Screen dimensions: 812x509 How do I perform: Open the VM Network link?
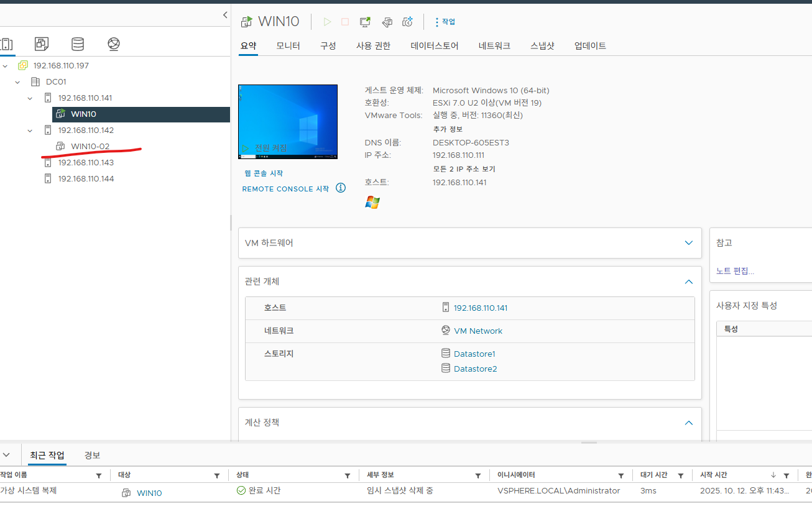[x=478, y=331]
